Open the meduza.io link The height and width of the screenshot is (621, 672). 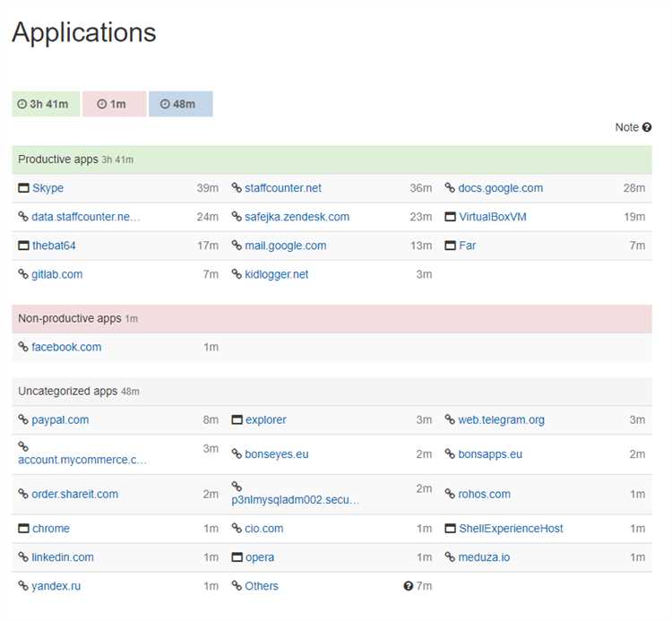(484, 557)
